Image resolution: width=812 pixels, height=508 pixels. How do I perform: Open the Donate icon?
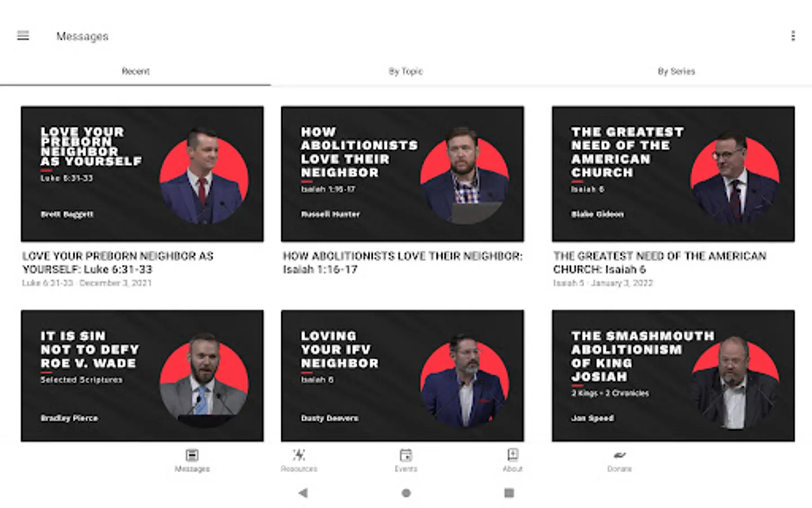pyautogui.click(x=619, y=455)
